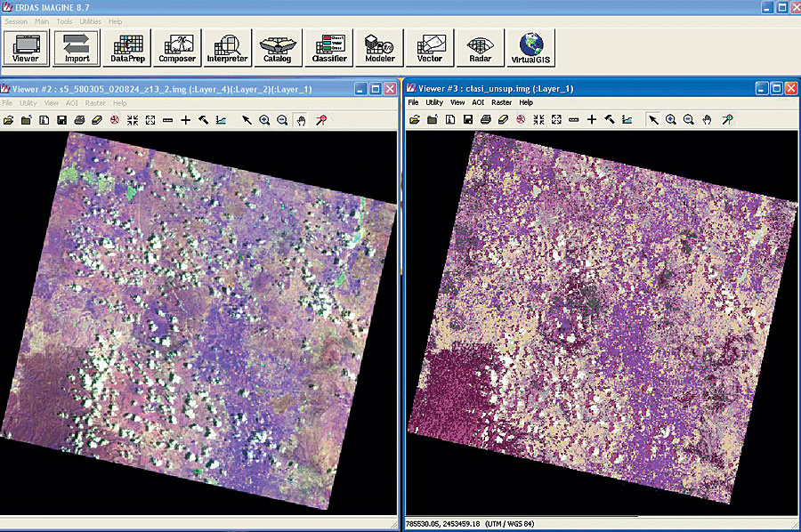Open the AOI menu in Viewer #2

tap(71, 102)
